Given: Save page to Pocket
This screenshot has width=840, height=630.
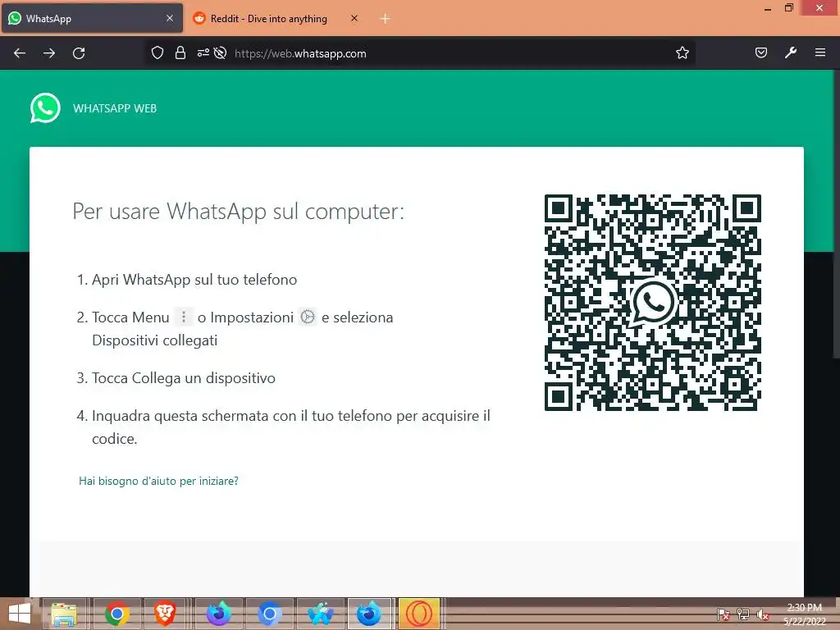Looking at the screenshot, I should coord(761,52).
